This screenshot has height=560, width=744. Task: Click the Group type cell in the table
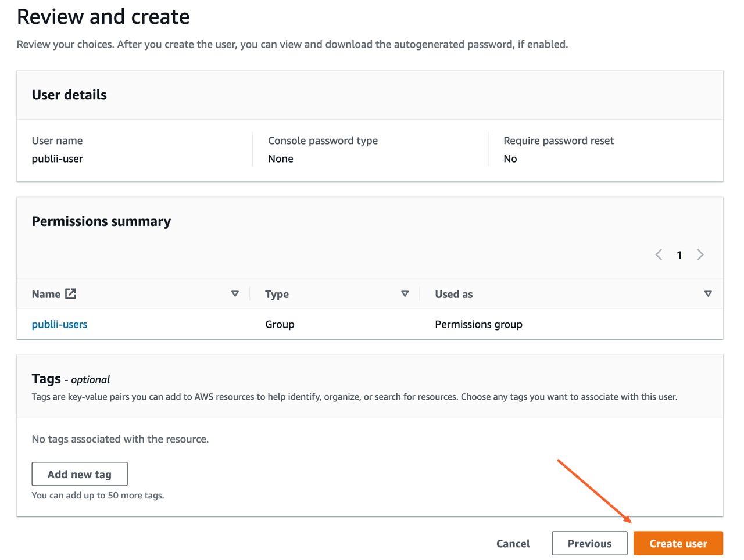click(280, 324)
